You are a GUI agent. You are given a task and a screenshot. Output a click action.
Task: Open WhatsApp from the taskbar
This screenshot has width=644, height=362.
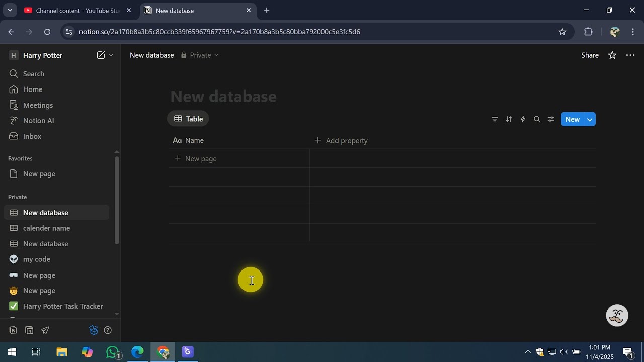pos(113,352)
